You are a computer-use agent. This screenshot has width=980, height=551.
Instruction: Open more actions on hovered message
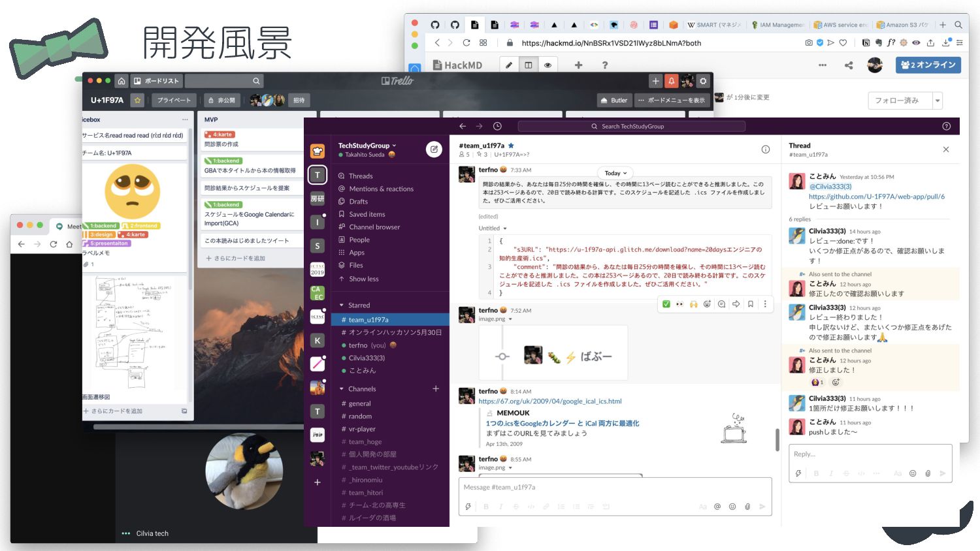coord(765,304)
